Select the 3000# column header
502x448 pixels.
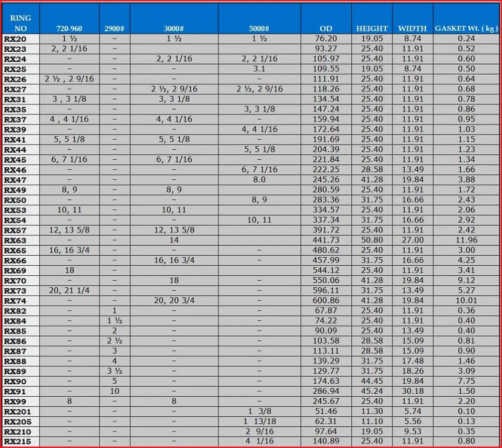pos(174,29)
